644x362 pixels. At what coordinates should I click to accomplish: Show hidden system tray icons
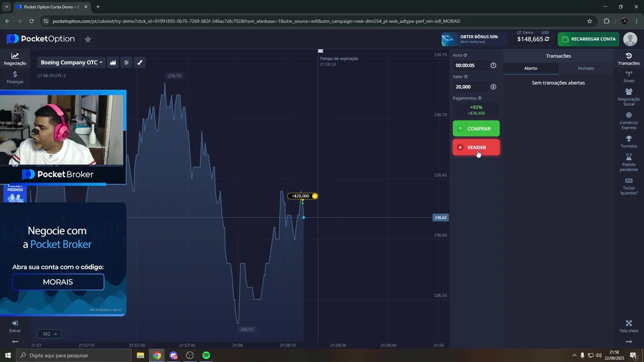click(x=575, y=355)
